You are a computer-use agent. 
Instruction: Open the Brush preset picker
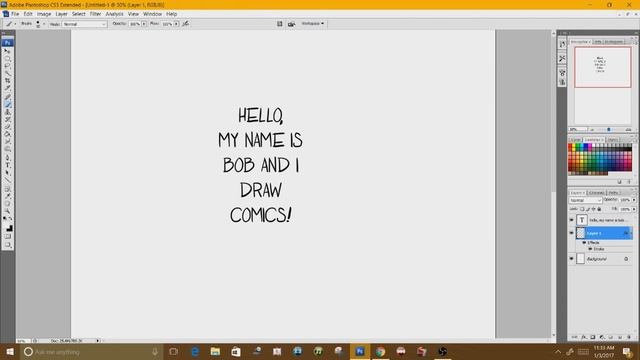[40, 24]
